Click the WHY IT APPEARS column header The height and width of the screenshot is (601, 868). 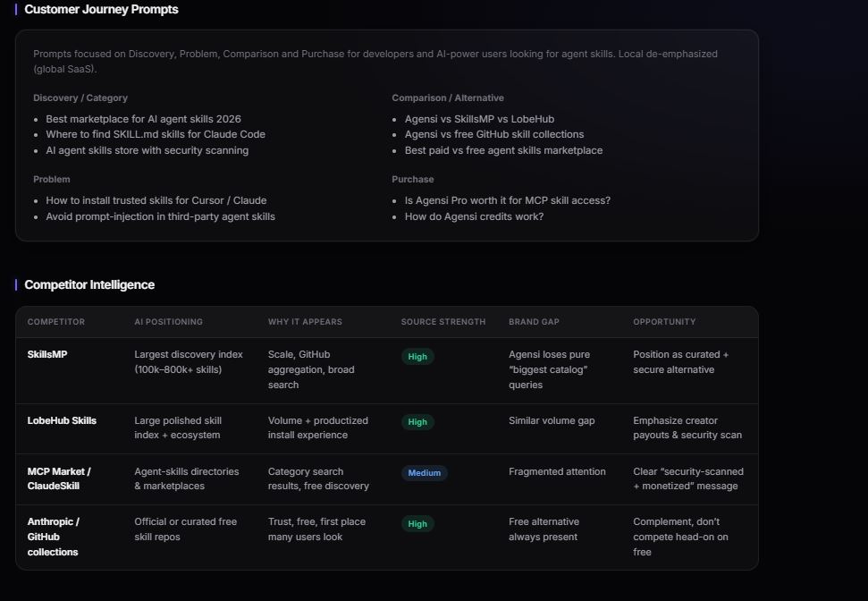pyautogui.click(x=305, y=322)
